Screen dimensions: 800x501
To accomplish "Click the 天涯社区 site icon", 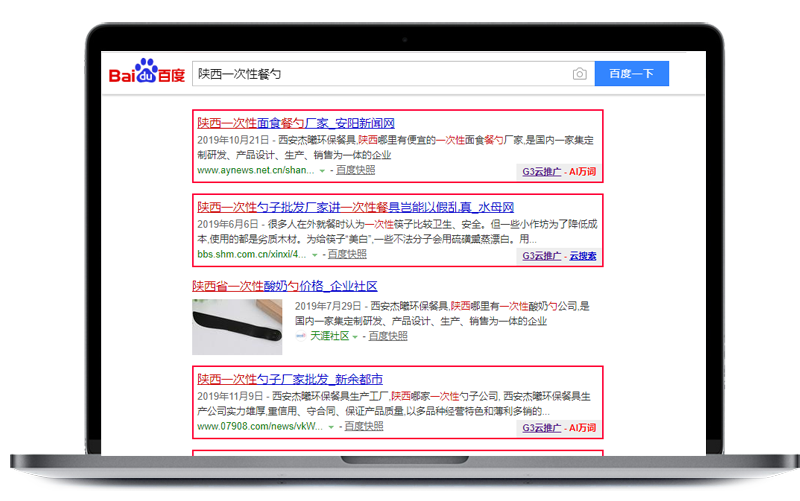I will coord(301,336).
